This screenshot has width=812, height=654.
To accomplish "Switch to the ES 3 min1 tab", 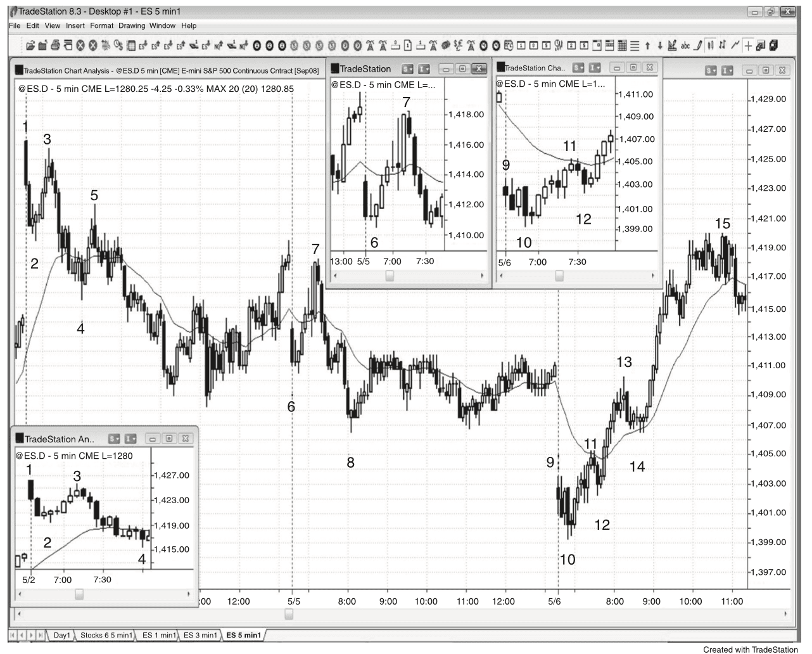I will [200, 635].
